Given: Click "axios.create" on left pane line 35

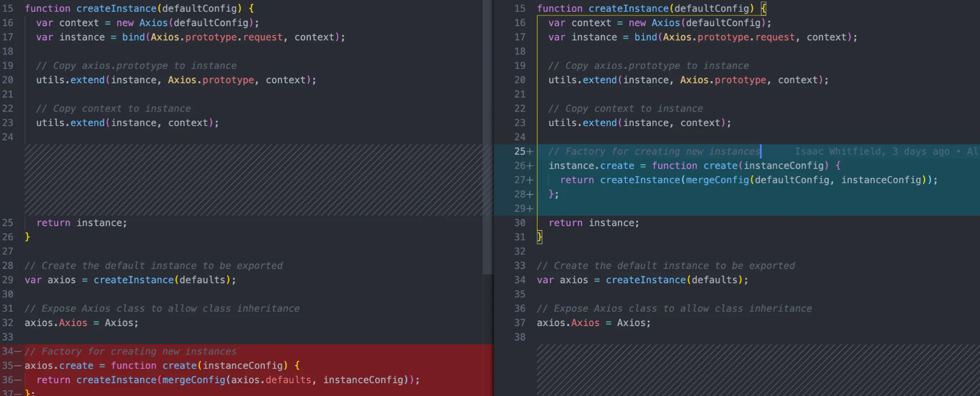Looking at the screenshot, I should (59, 366).
